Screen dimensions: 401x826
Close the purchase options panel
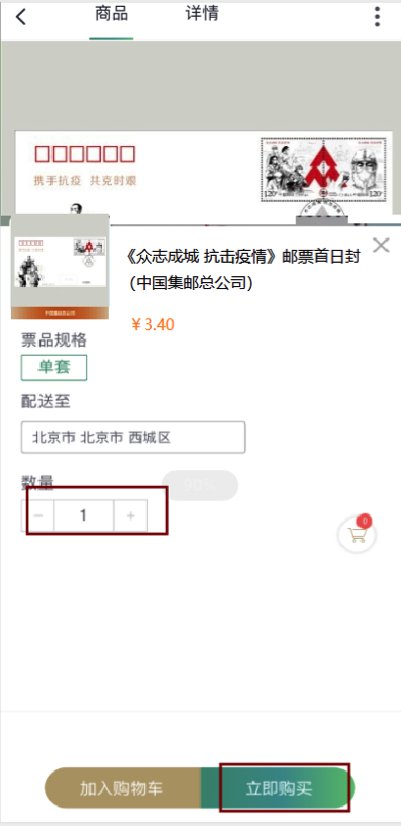(381, 245)
